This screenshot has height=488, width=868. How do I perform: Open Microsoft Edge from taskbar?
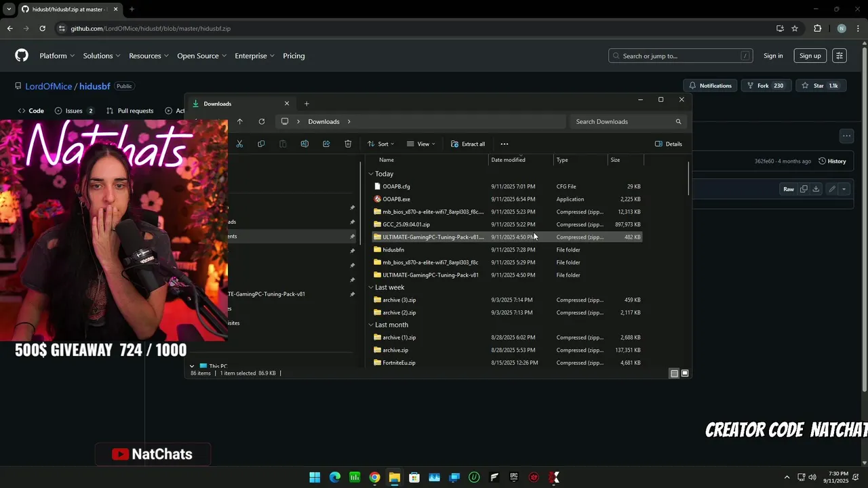(334, 477)
